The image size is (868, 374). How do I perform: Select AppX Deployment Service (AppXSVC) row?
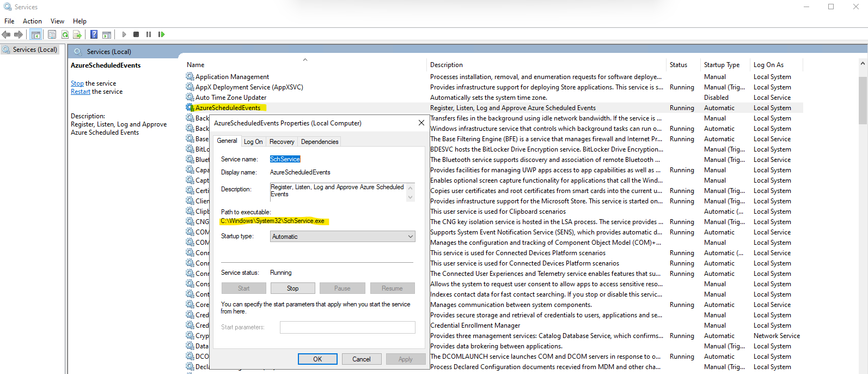(249, 87)
